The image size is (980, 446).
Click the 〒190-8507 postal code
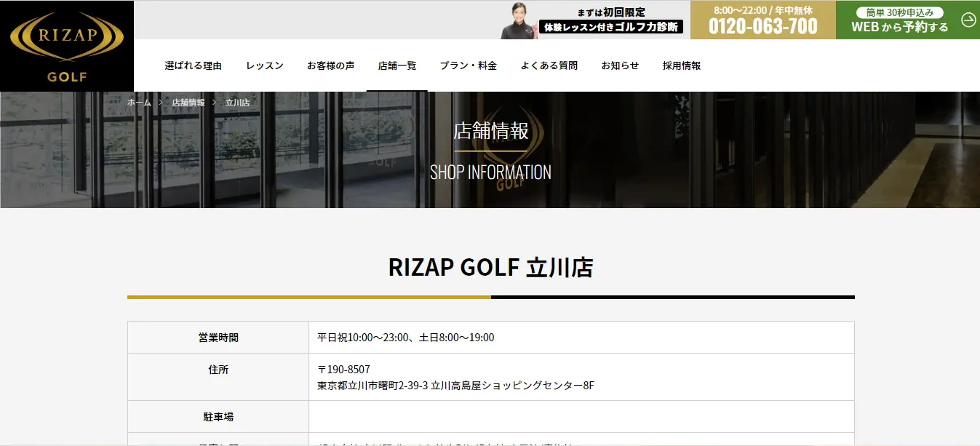(x=343, y=370)
